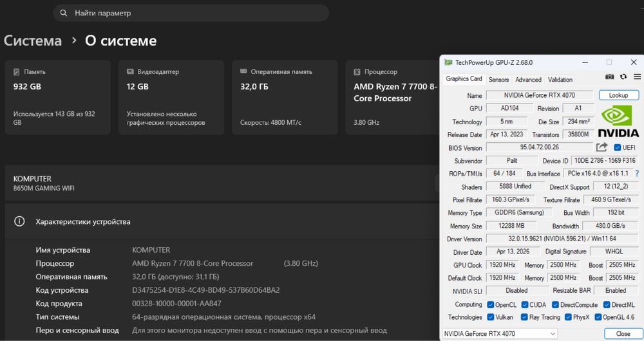Open the Процессор card
644x341 pixels.
[x=393, y=97]
